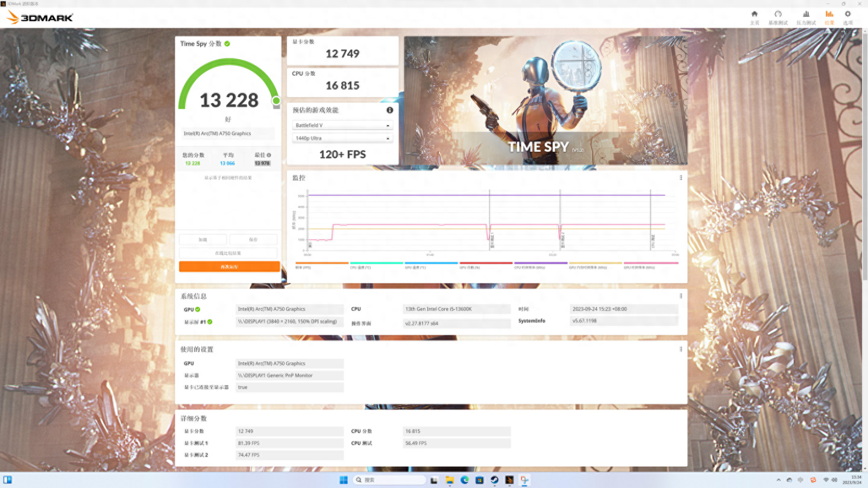Click the 56.49 FPS CPU 测试 value
This screenshot has width=868, height=488.
point(457,443)
